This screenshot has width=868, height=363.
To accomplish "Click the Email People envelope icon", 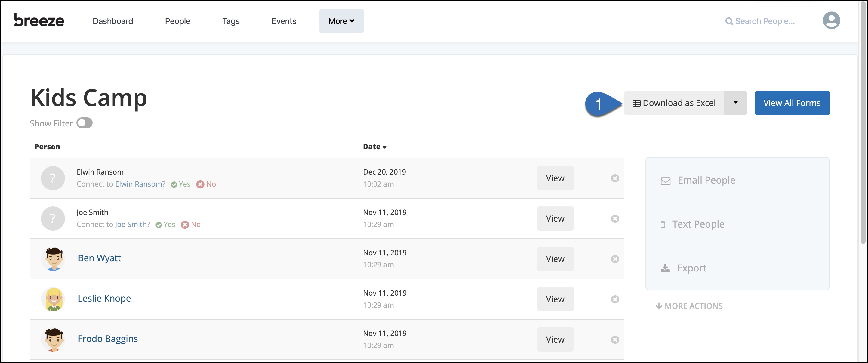I will pyautogui.click(x=666, y=181).
